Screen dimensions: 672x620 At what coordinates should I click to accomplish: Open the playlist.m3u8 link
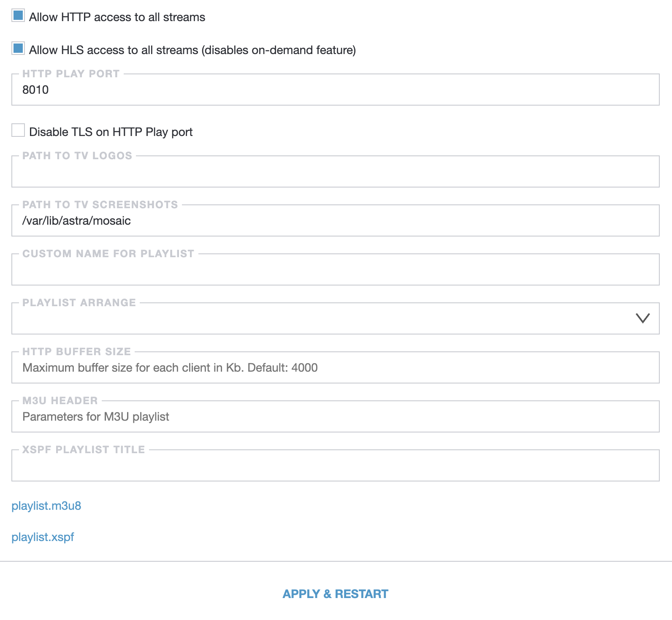(46, 506)
